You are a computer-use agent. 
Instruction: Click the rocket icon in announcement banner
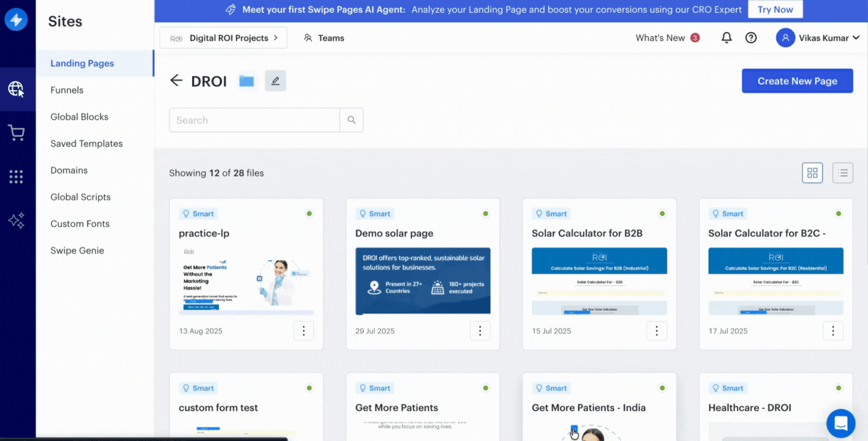point(230,9)
